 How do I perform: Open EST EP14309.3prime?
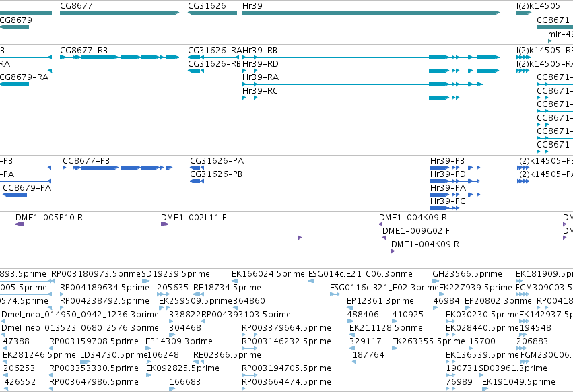tap(179, 341)
